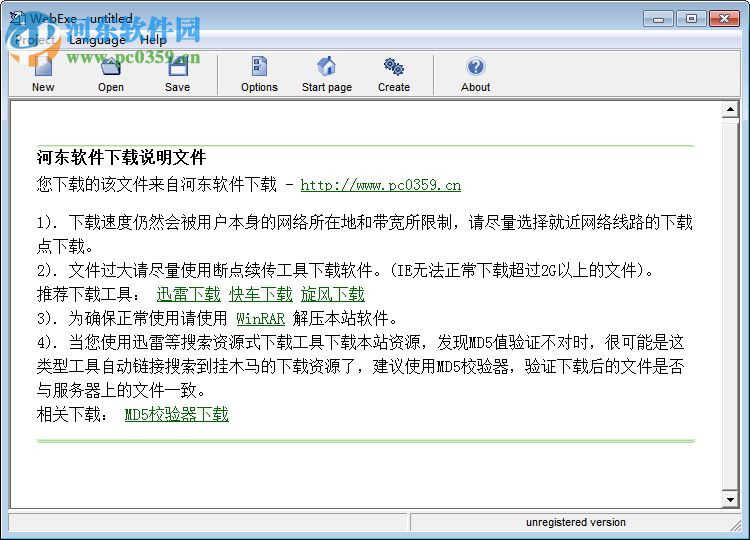Follow the http://www.pc0359.cn link
This screenshot has height=540, width=750.
coord(381,185)
